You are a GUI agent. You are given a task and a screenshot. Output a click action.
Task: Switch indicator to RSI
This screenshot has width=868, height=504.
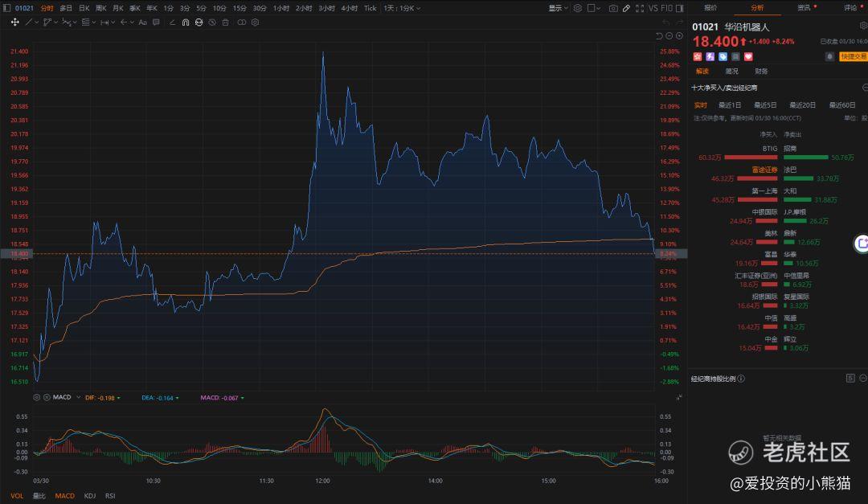pos(110,496)
